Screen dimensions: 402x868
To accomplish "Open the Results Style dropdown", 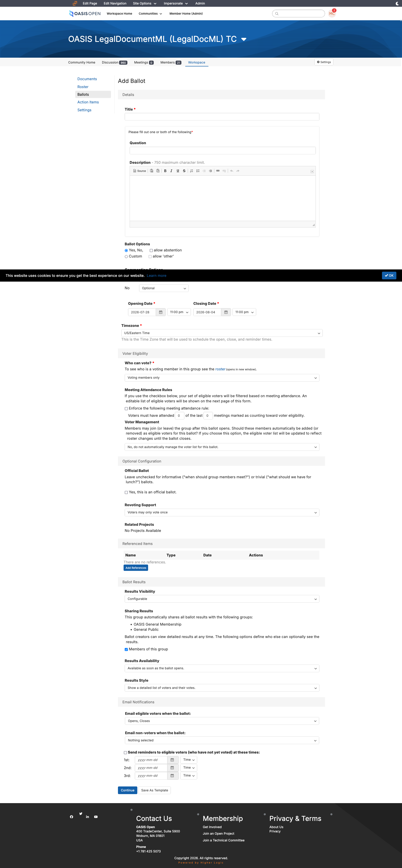I will (x=222, y=688).
